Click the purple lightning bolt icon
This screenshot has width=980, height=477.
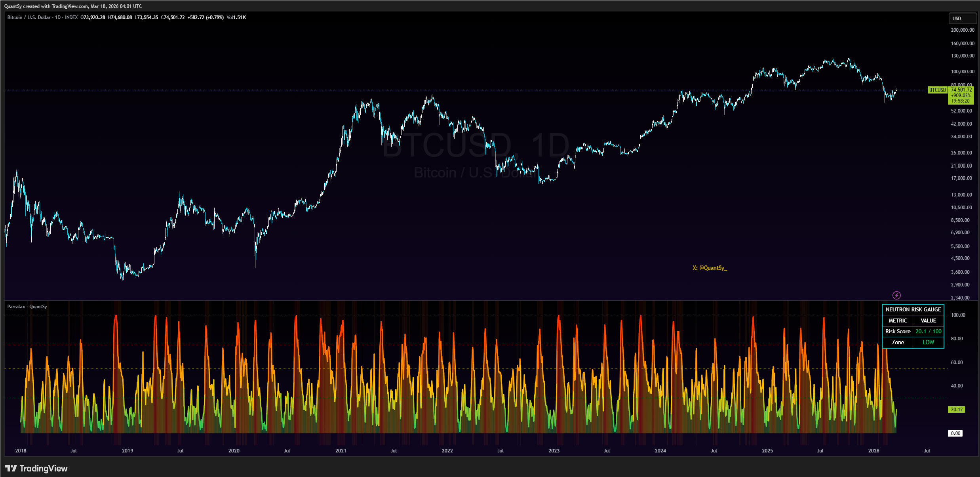[x=896, y=295]
